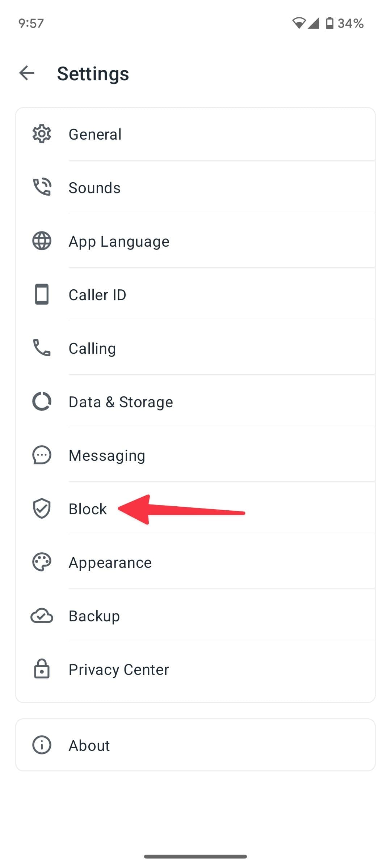The height and width of the screenshot is (868, 391).
Task: Open the About section
Action: (89, 745)
